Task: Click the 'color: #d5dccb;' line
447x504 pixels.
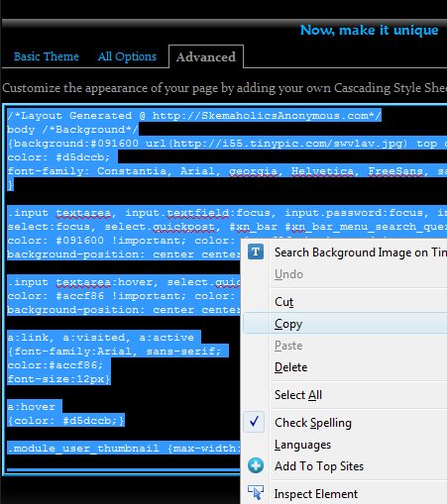Action: [58, 157]
